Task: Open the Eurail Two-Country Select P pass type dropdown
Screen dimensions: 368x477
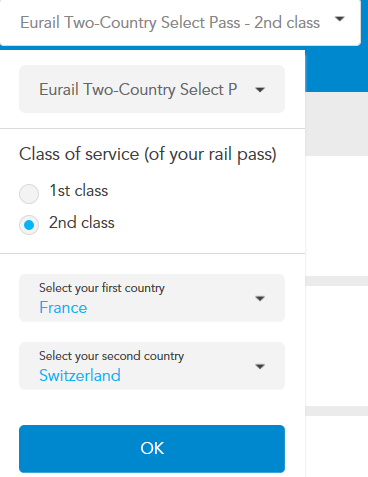Action: [x=152, y=89]
